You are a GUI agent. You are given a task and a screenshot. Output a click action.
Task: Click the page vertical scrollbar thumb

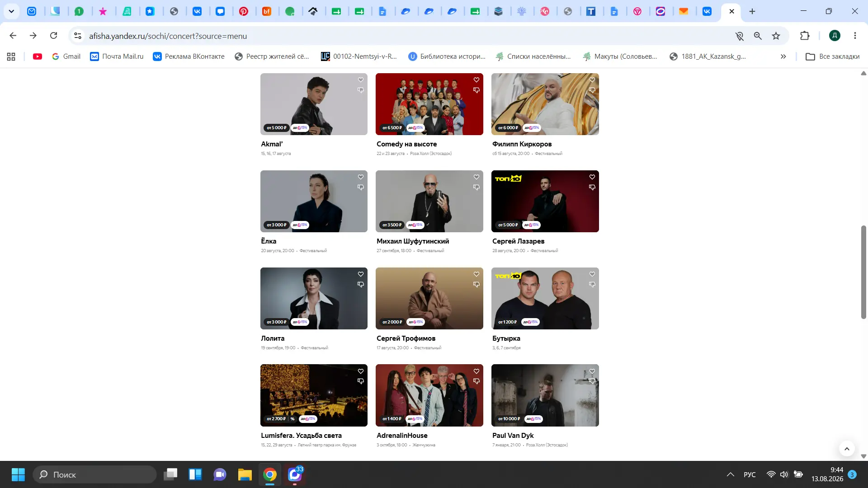pos(863,272)
